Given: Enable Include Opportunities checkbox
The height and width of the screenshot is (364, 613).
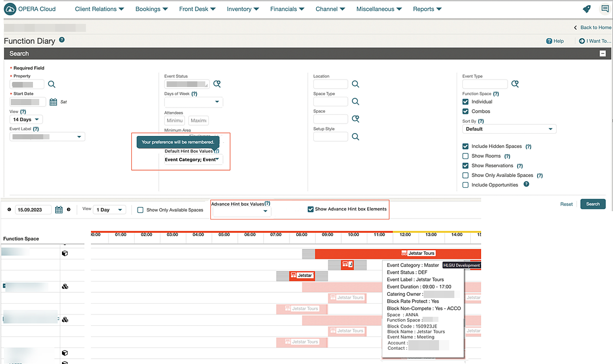Looking at the screenshot, I should (x=465, y=185).
